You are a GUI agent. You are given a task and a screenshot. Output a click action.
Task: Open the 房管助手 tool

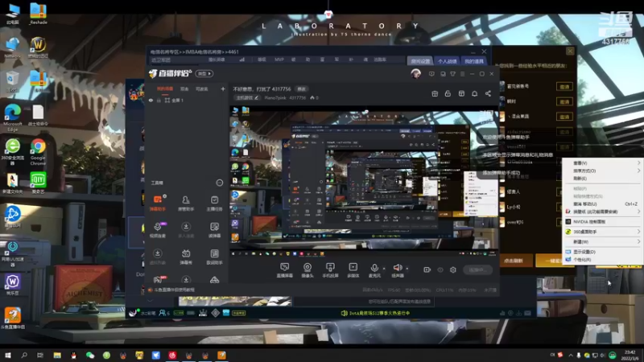click(x=186, y=203)
